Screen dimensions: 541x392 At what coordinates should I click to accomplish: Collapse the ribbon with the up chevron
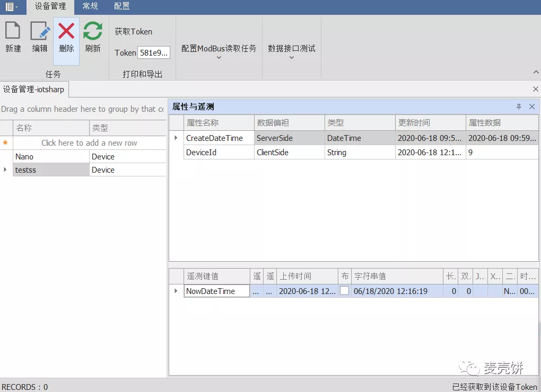536,72
